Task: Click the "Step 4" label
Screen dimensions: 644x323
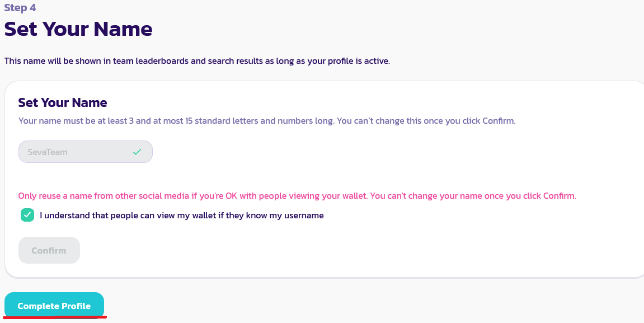Action: tap(20, 8)
